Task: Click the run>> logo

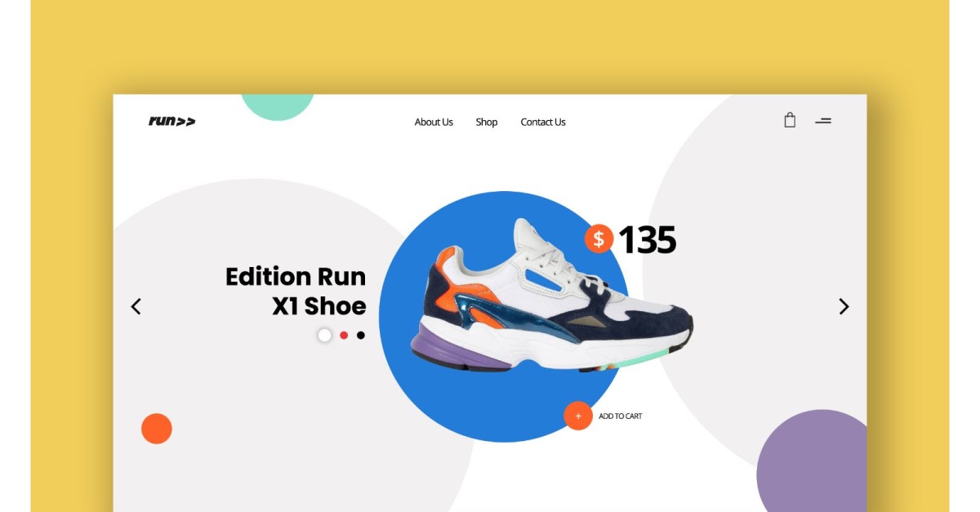Action: point(171,121)
